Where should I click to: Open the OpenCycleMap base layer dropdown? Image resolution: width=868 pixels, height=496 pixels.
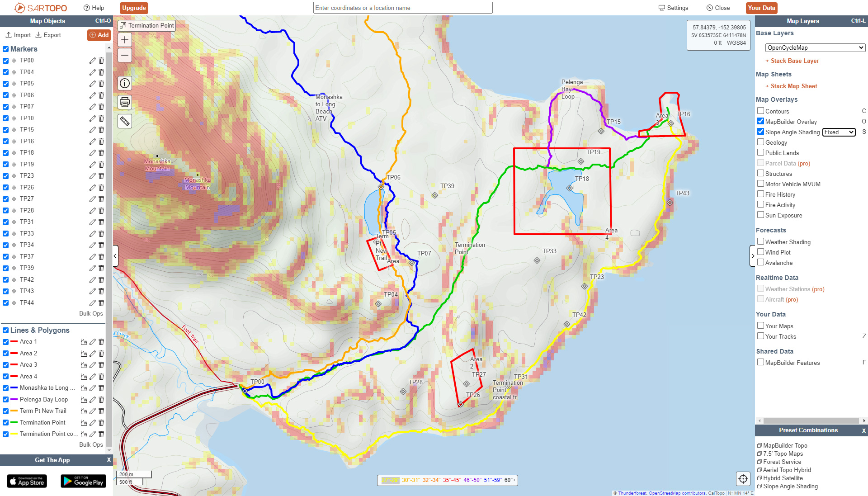(x=816, y=47)
